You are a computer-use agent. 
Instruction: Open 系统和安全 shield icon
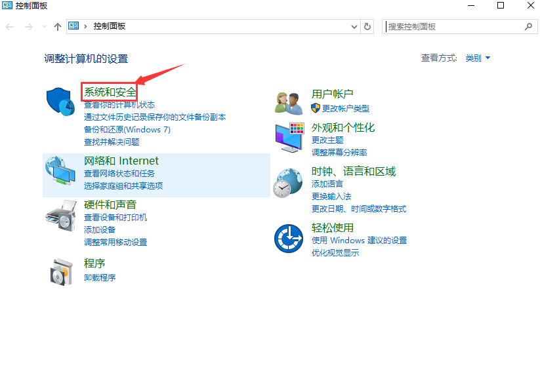click(x=60, y=102)
